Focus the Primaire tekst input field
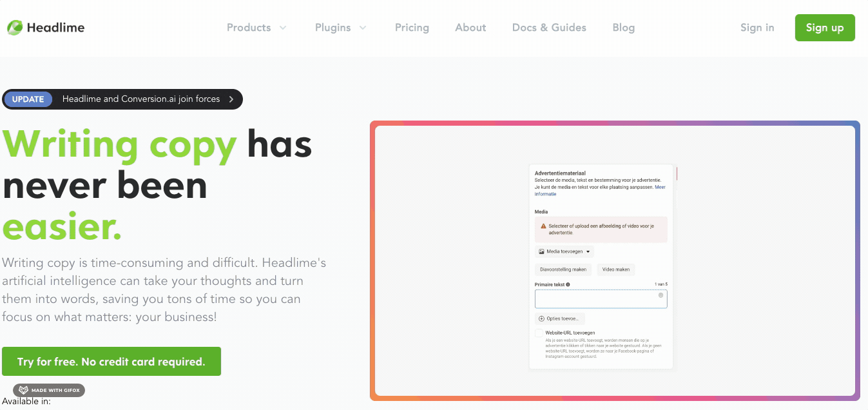 coord(601,299)
